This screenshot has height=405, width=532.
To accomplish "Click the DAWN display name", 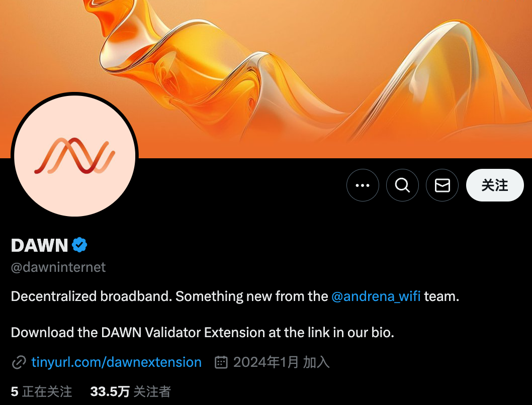I will click(39, 245).
